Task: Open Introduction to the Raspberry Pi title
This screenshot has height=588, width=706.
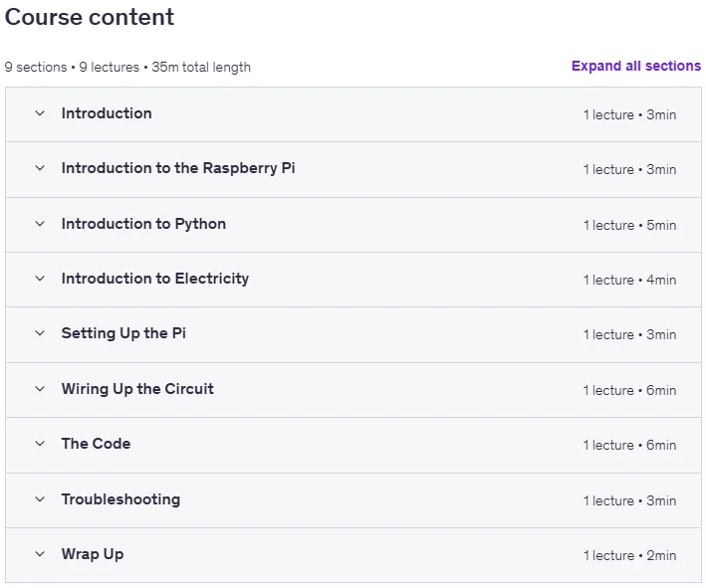Action: [x=178, y=168]
